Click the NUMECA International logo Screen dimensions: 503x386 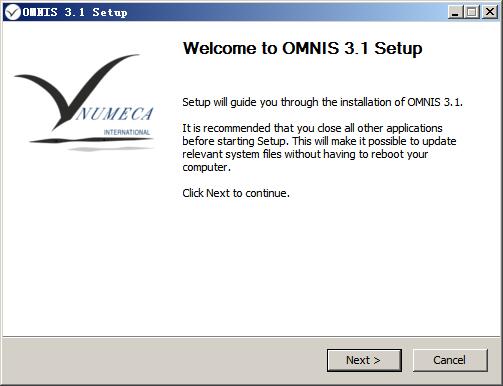pyautogui.click(x=85, y=102)
